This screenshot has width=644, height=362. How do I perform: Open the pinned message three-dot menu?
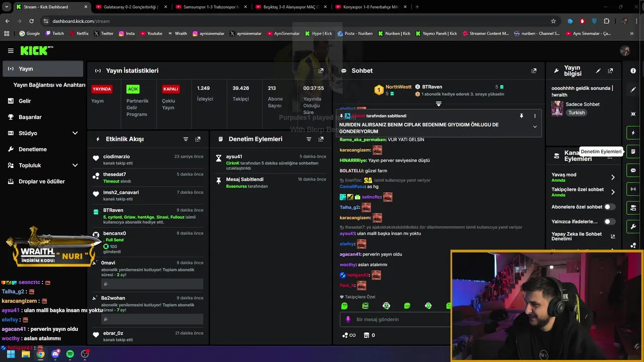click(535, 116)
